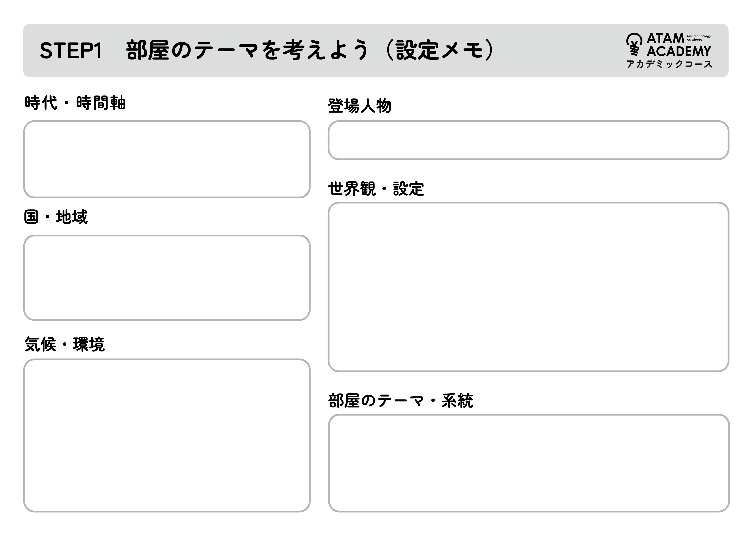Click inside the 時代・時間軸 input box
This screenshot has height=535, width=756.
(167, 159)
